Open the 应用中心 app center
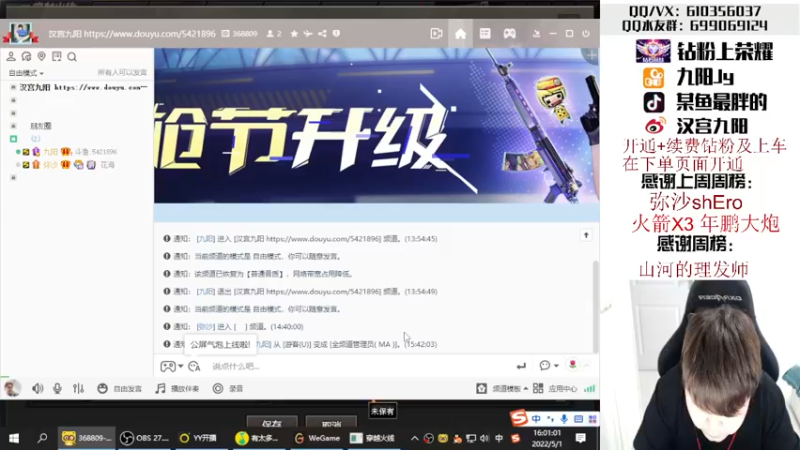The image size is (800, 450). click(555, 389)
